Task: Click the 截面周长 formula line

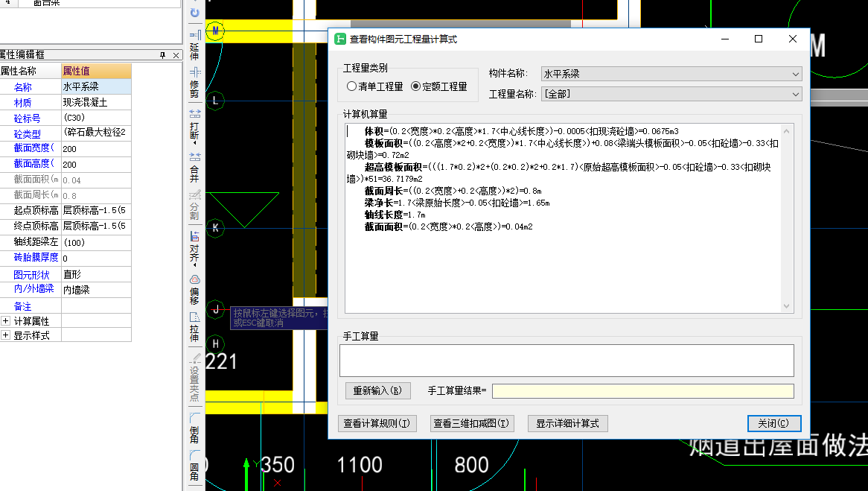Action: point(453,191)
